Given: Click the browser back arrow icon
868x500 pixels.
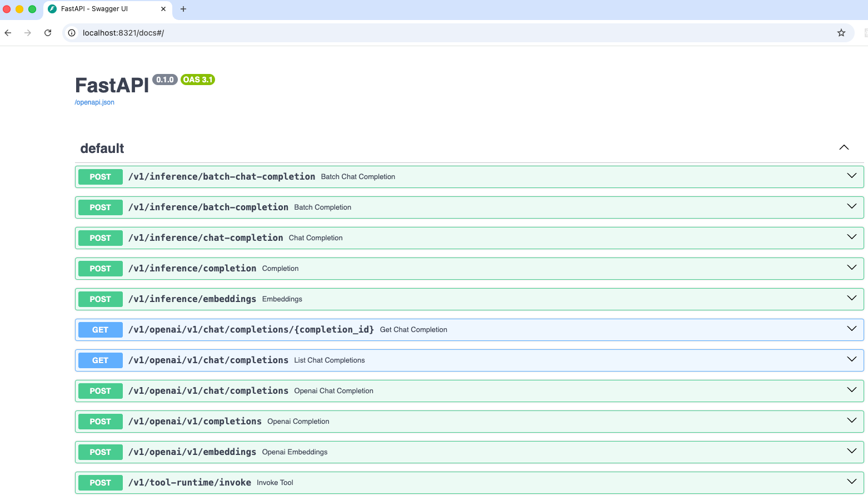Looking at the screenshot, I should (x=8, y=33).
